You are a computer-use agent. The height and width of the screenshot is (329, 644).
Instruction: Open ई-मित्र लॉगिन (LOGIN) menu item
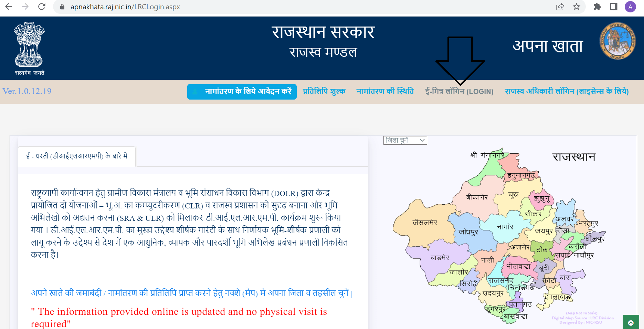tap(460, 91)
